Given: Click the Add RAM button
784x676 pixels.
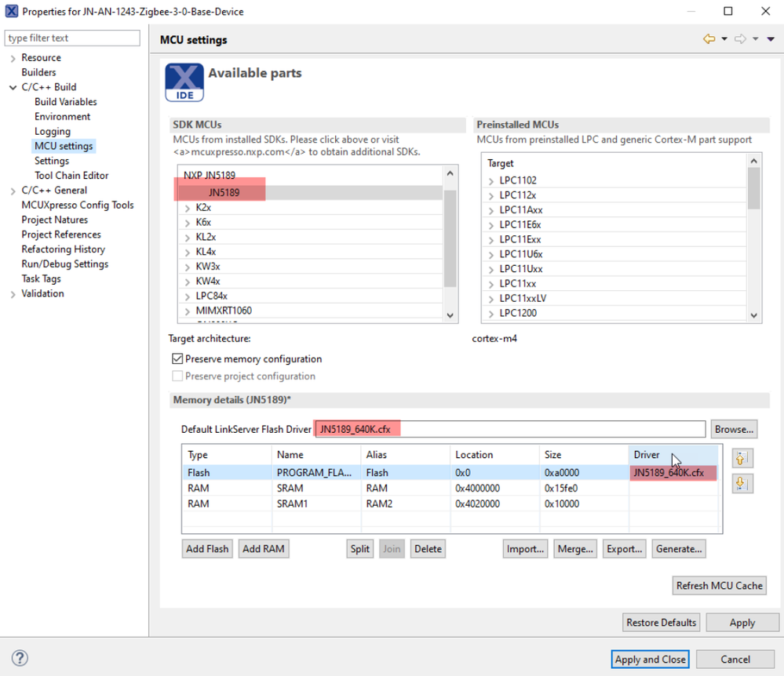Looking at the screenshot, I should [264, 549].
